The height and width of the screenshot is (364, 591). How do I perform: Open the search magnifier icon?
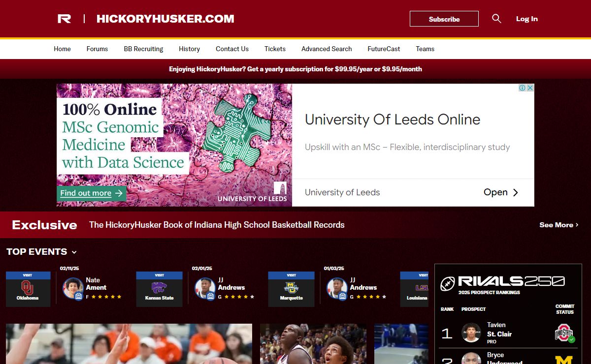tap(496, 19)
